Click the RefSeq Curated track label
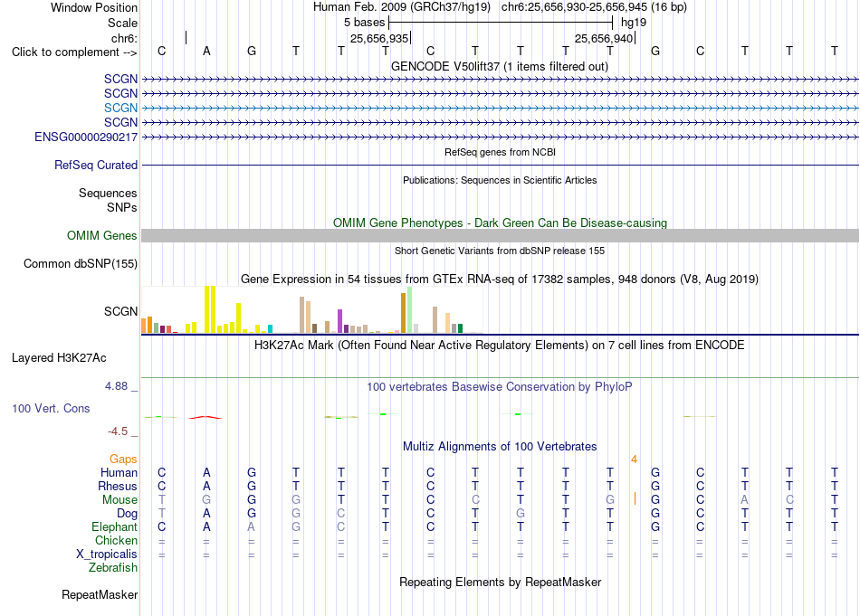Screen dimensions: 860x616 [96, 165]
